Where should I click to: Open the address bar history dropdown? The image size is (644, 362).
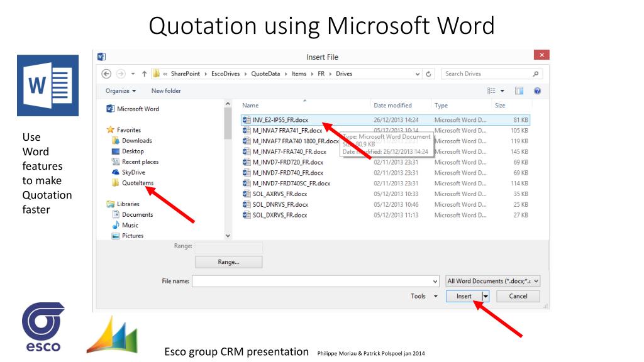coord(418,74)
